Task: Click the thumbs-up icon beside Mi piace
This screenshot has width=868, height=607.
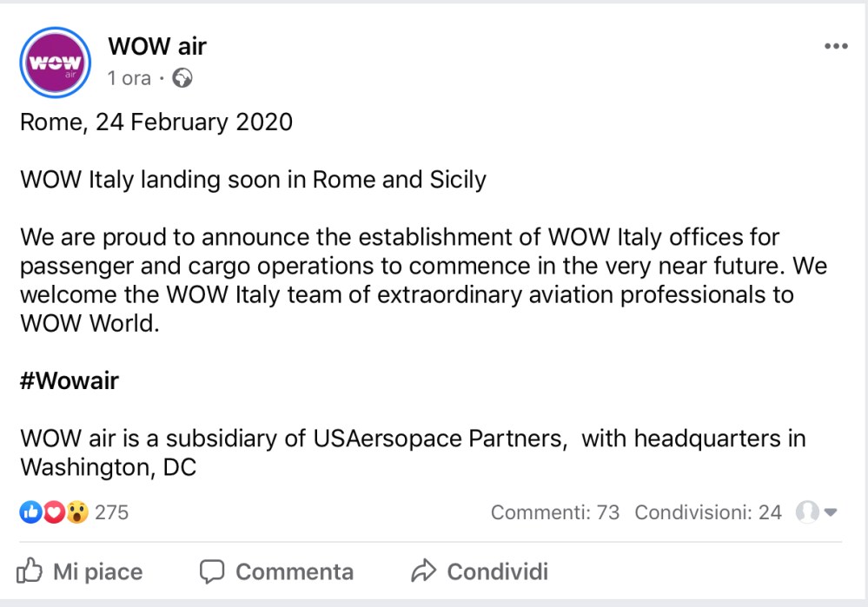Action: [x=30, y=571]
